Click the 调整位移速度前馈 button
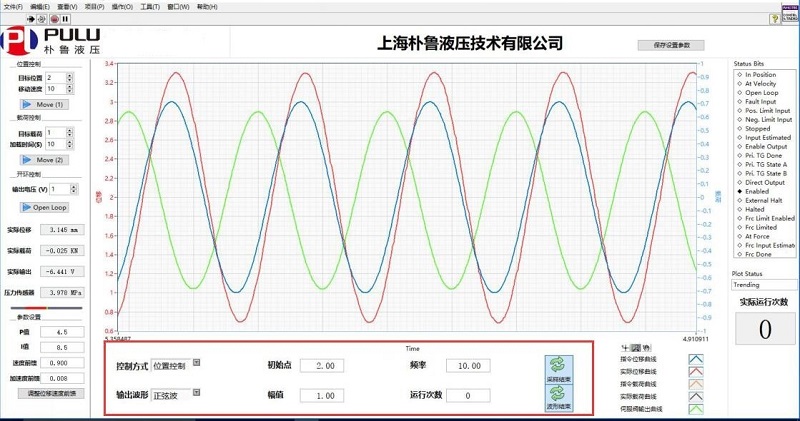 (x=51, y=393)
